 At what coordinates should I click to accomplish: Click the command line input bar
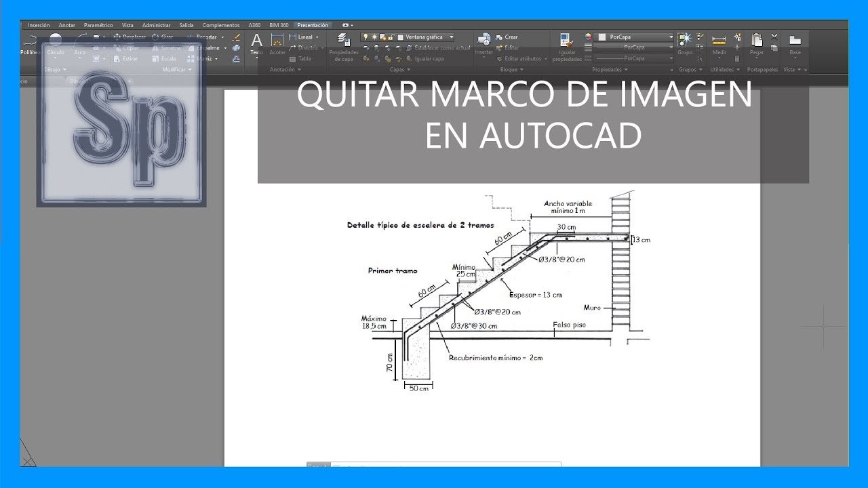[434, 465]
